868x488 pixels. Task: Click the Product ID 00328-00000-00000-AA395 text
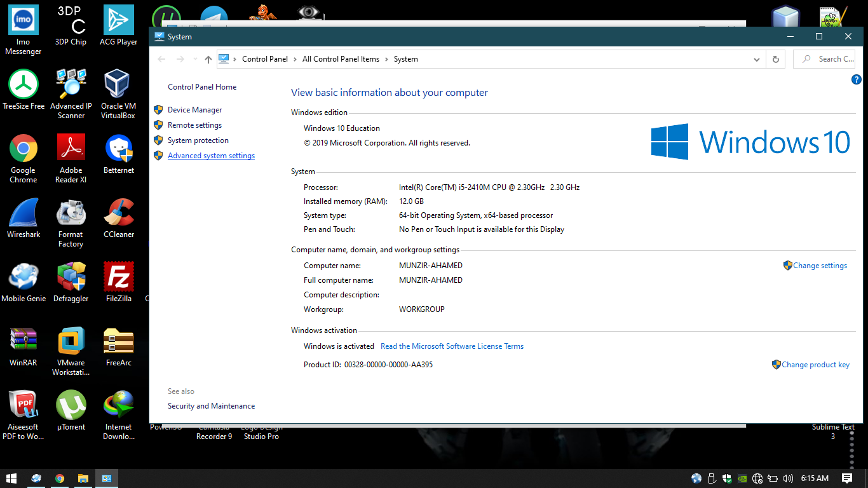click(388, 365)
